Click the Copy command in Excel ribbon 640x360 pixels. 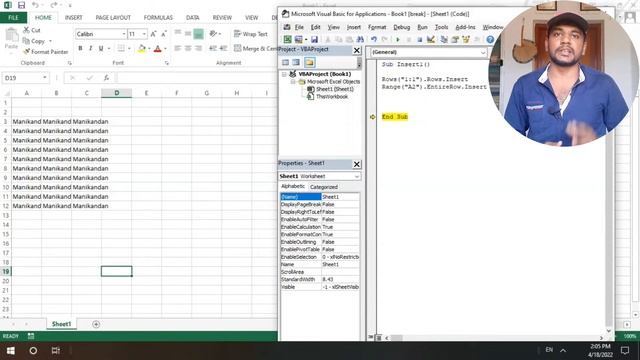34,41
